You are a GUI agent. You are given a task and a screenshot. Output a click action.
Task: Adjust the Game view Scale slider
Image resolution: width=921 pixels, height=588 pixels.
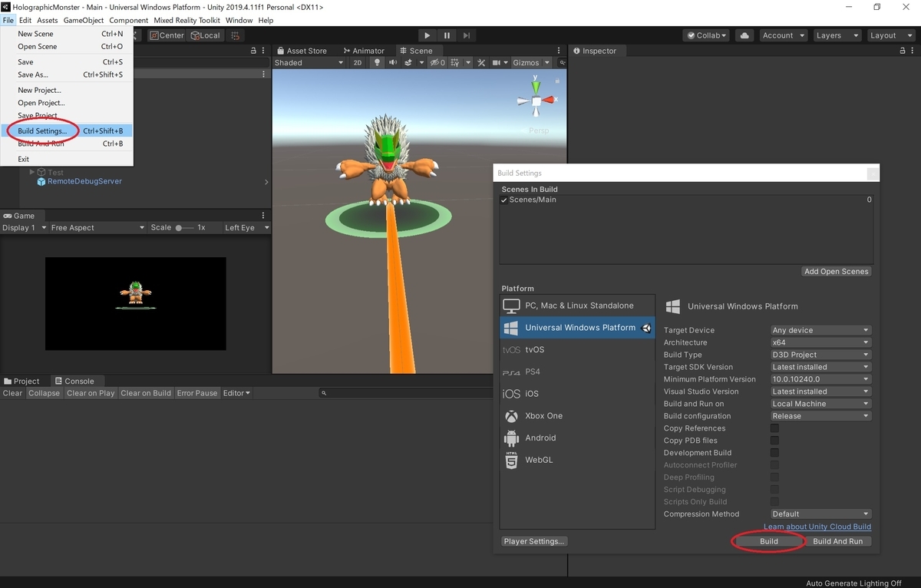[184, 228]
